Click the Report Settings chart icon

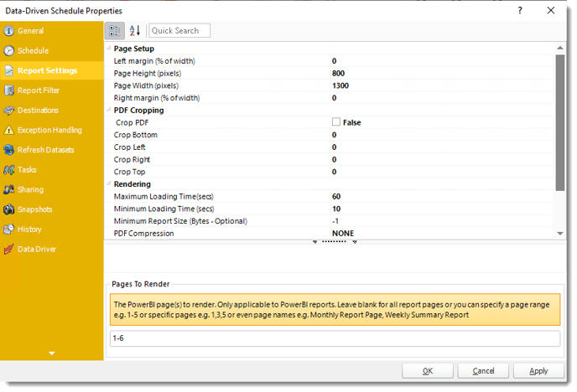(9, 70)
